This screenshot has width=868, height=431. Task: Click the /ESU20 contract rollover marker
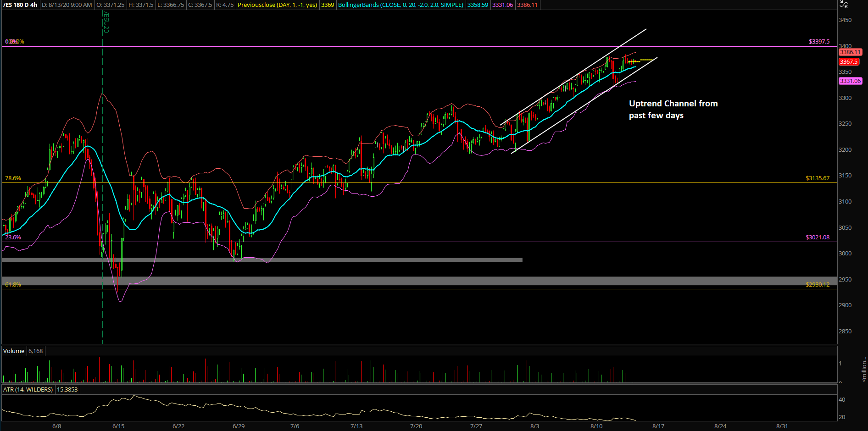pyautogui.click(x=106, y=23)
